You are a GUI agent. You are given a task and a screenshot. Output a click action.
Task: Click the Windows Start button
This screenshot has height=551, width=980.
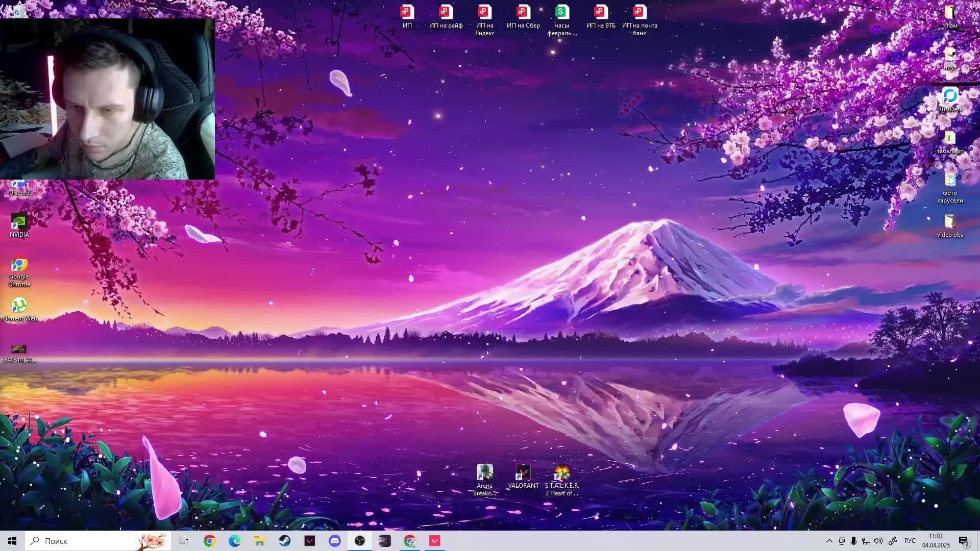pyautogui.click(x=12, y=541)
